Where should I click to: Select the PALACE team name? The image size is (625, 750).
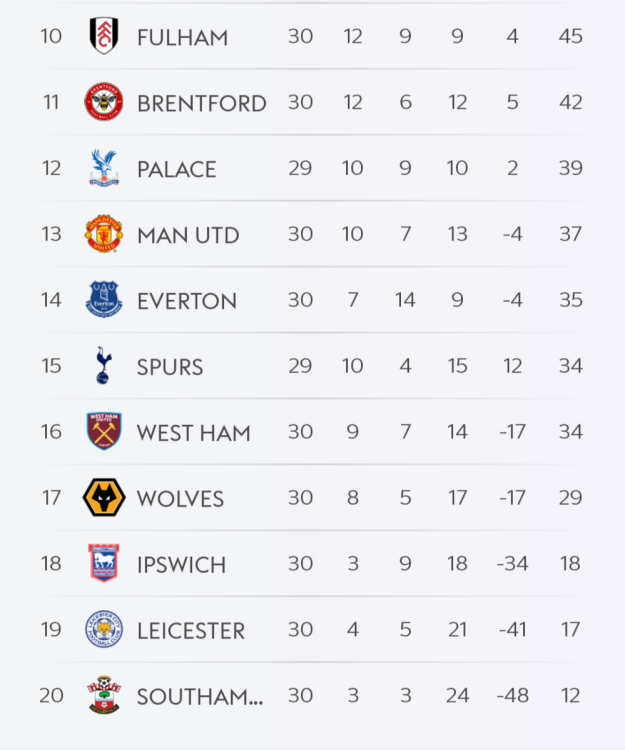(x=176, y=170)
